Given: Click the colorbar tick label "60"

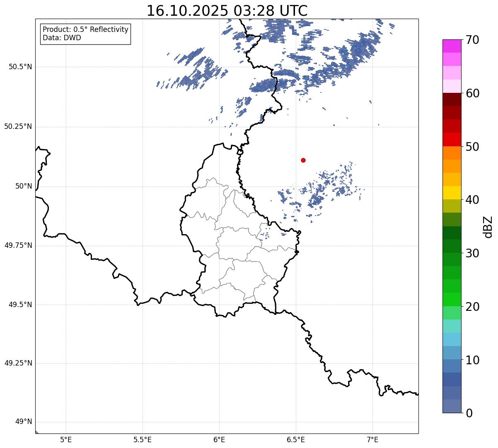Looking at the screenshot, I should [x=472, y=93].
